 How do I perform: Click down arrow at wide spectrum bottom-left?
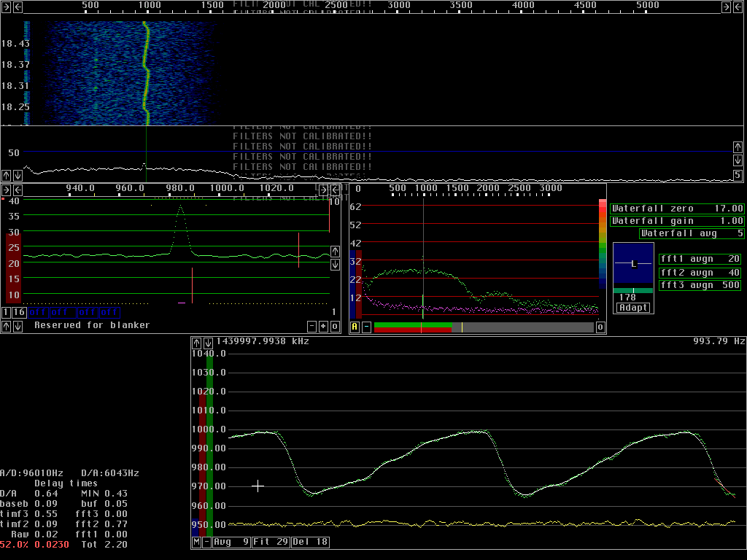(x=18, y=175)
